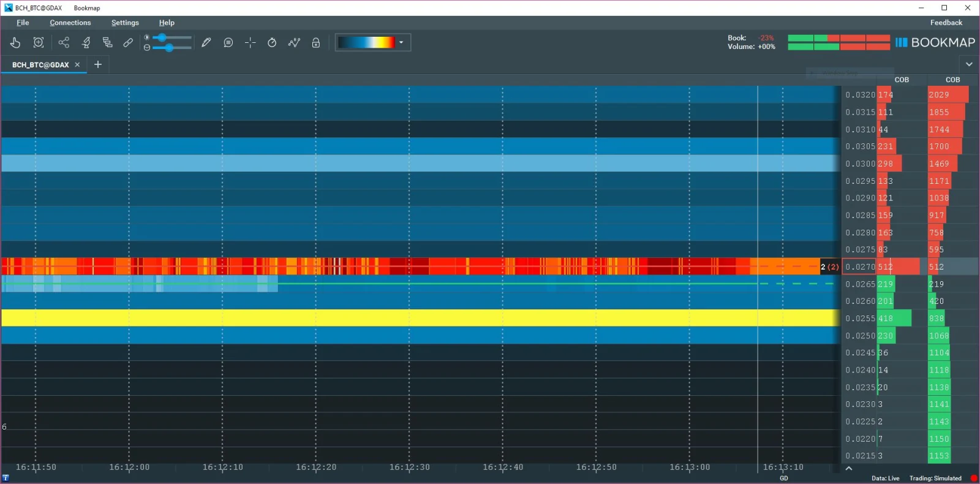The image size is (980, 484).
Task: Expand the chevron below the price column
Action: [x=848, y=469]
